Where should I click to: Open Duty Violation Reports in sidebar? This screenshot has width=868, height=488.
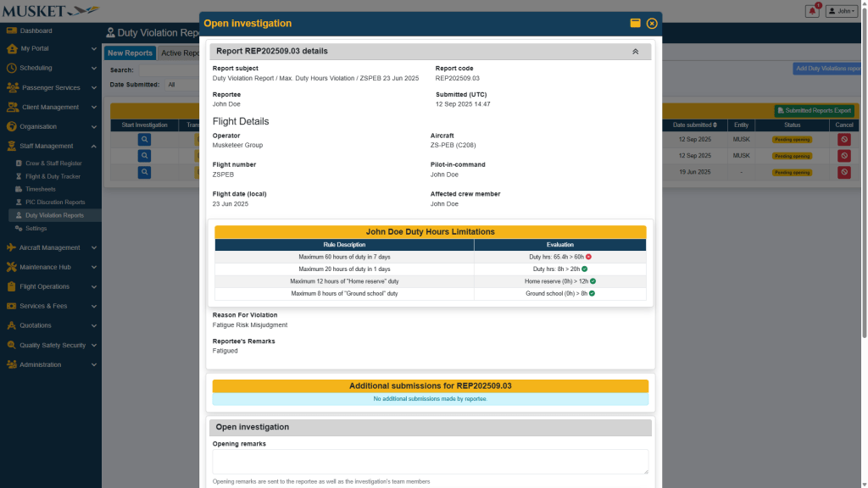(x=54, y=215)
